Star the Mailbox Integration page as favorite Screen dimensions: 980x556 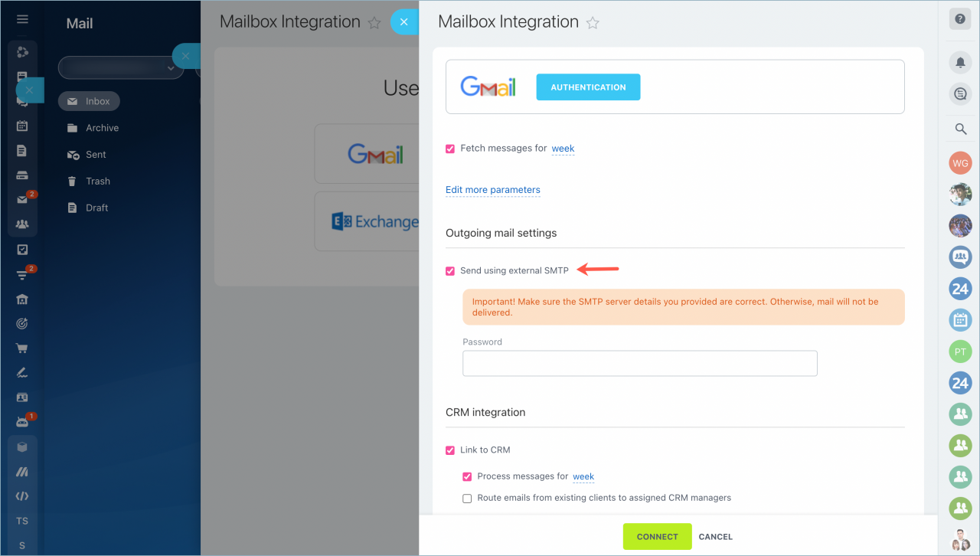point(593,23)
